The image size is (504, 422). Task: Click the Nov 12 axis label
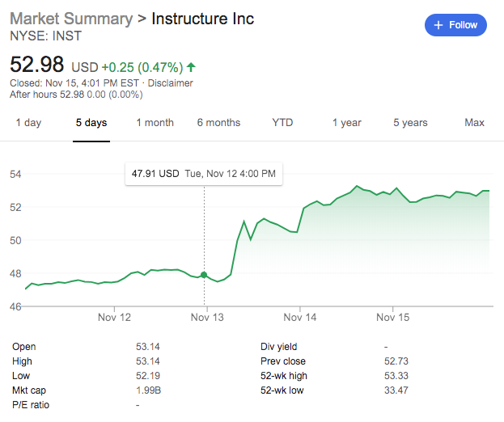click(x=114, y=318)
